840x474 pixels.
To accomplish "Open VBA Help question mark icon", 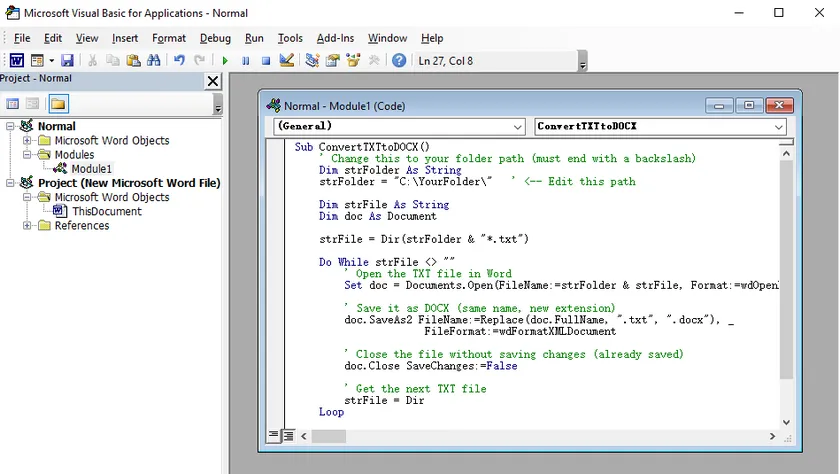I will 399,61.
